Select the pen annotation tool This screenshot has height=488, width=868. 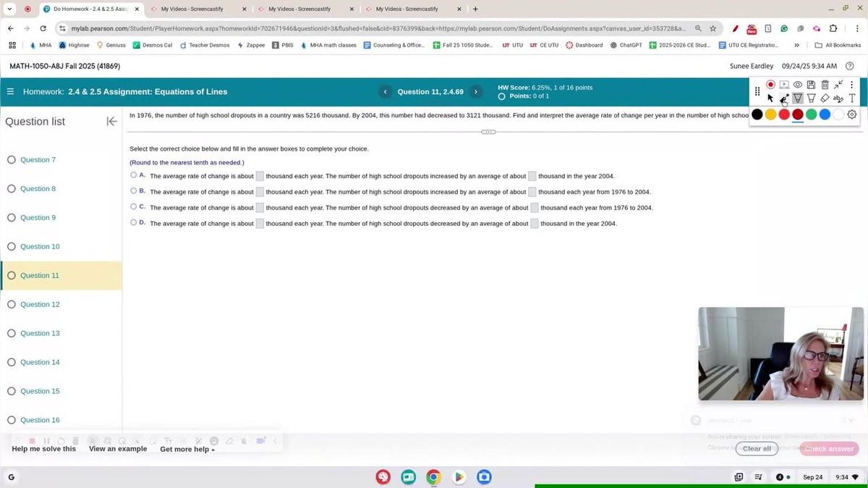click(783, 98)
